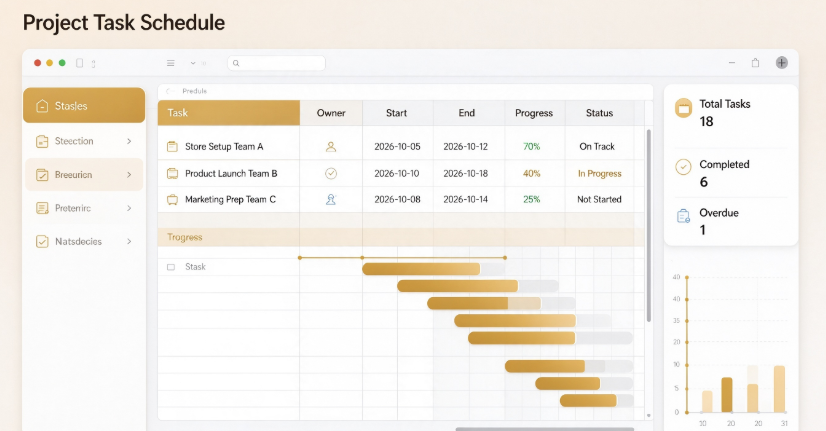Click the Total Tasks 18 stat
The image size is (826, 431).
pos(725,113)
